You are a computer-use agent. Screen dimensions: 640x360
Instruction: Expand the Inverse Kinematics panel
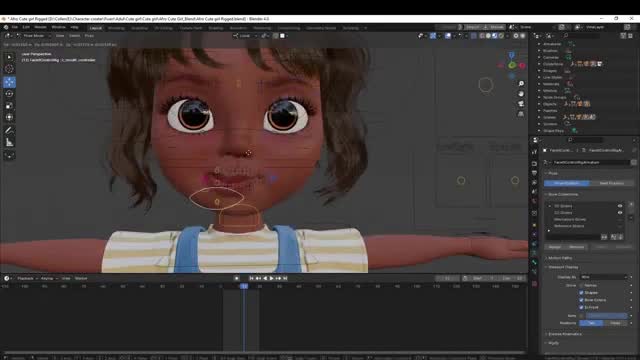coord(565,334)
